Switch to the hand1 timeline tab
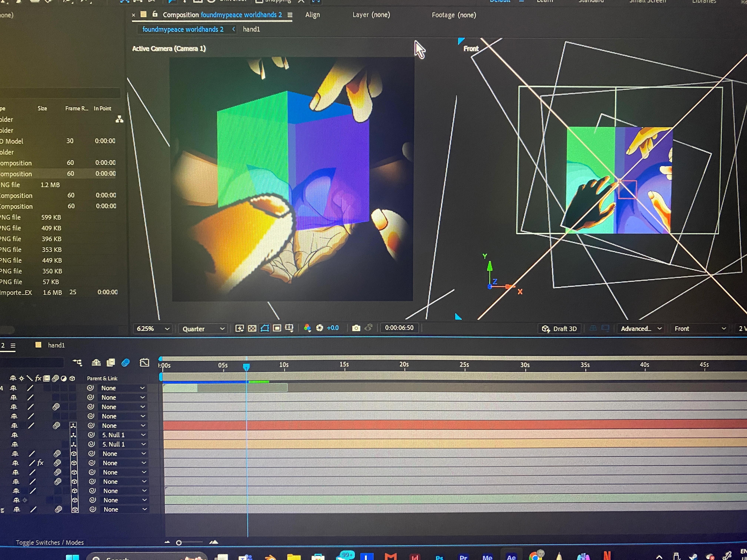Viewport: 747px width, 560px height. pyautogui.click(x=56, y=345)
